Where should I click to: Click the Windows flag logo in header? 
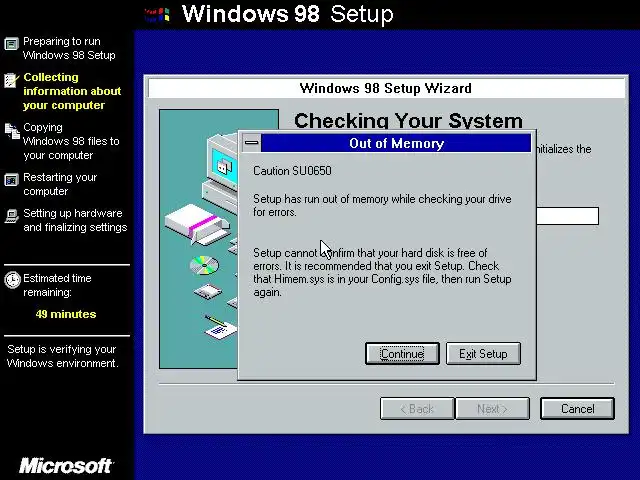[157, 15]
